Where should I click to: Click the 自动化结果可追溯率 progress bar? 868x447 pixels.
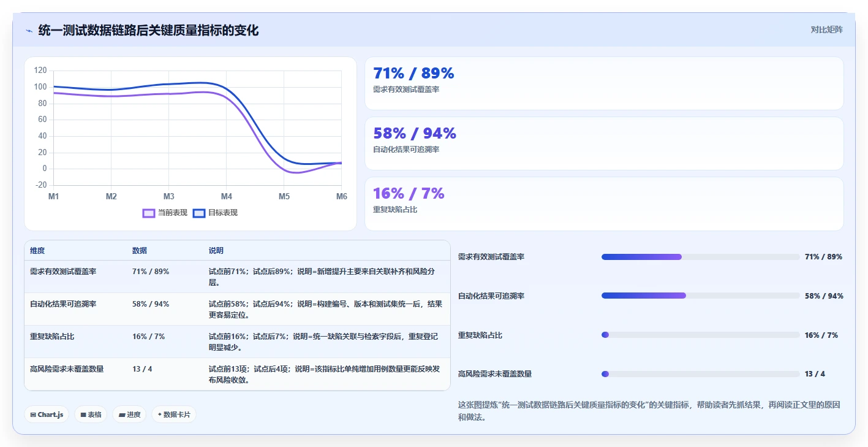coord(701,296)
